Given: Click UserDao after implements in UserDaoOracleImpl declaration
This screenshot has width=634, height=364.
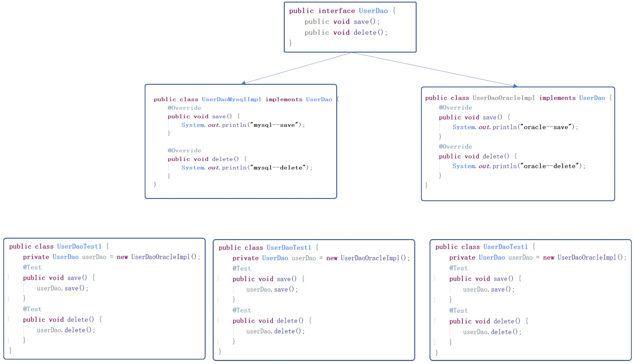Looking at the screenshot, I should coord(592,98).
